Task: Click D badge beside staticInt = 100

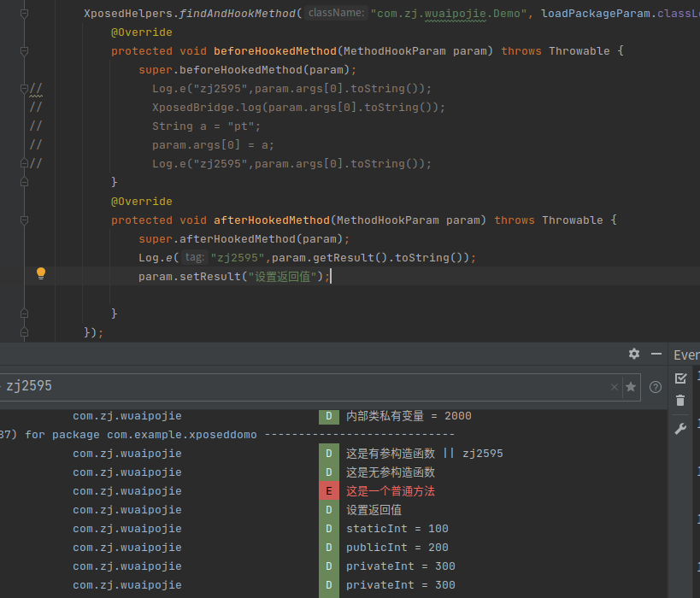Action: click(329, 529)
